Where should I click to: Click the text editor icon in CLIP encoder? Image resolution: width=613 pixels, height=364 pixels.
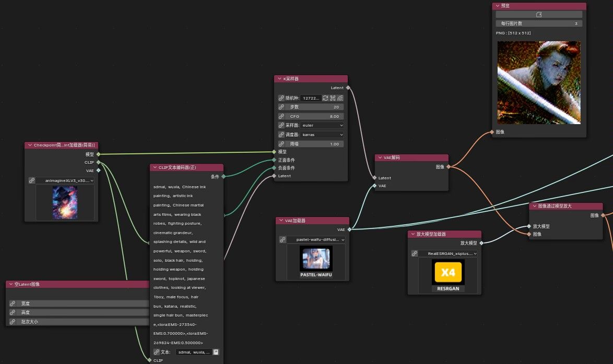coord(216,352)
